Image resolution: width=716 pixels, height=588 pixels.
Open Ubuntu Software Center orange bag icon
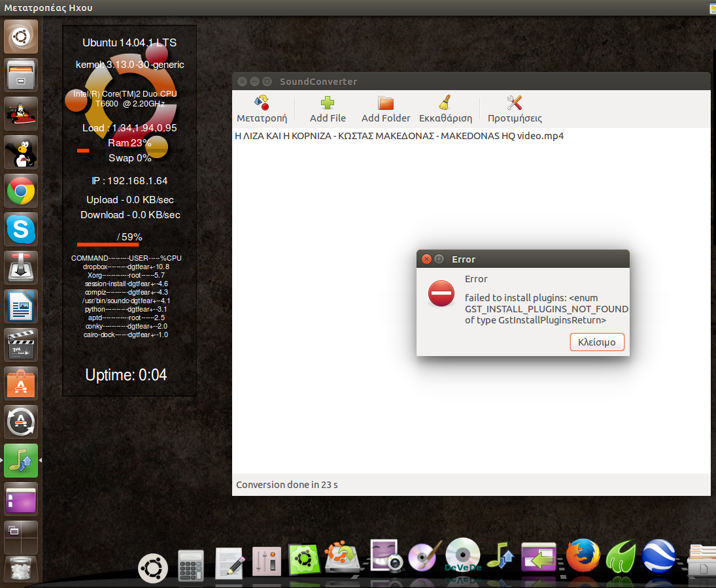click(x=21, y=384)
